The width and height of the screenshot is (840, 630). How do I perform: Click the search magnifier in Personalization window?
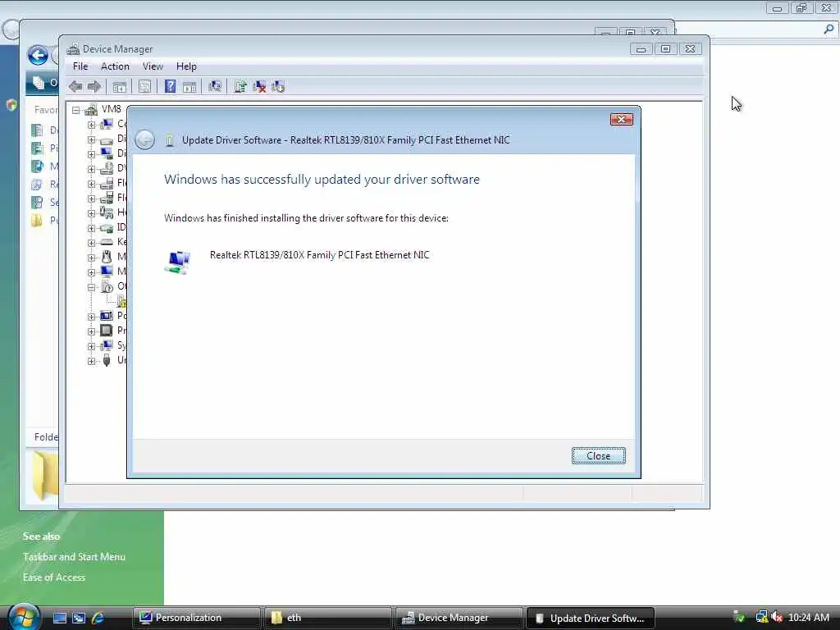tap(829, 30)
